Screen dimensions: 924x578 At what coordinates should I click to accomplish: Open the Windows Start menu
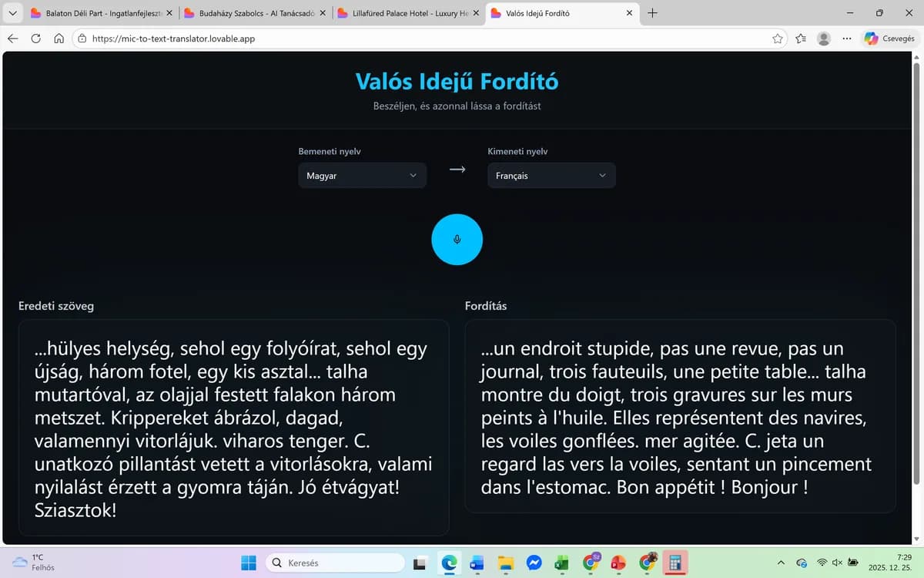[x=248, y=563]
